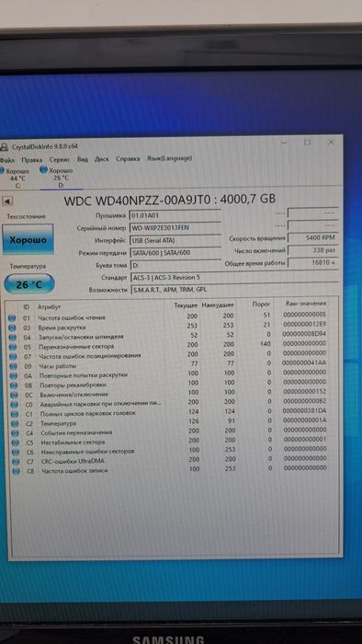Click the serial number field
The image size is (362, 644).
[x=175, y=227]
